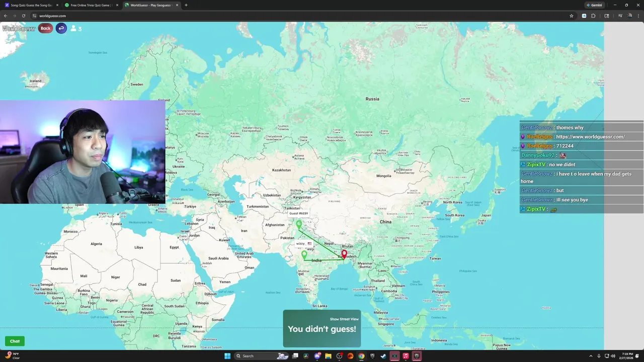Bookmark this page with star icon
The image size is (644, 362).
coord(572,16)
